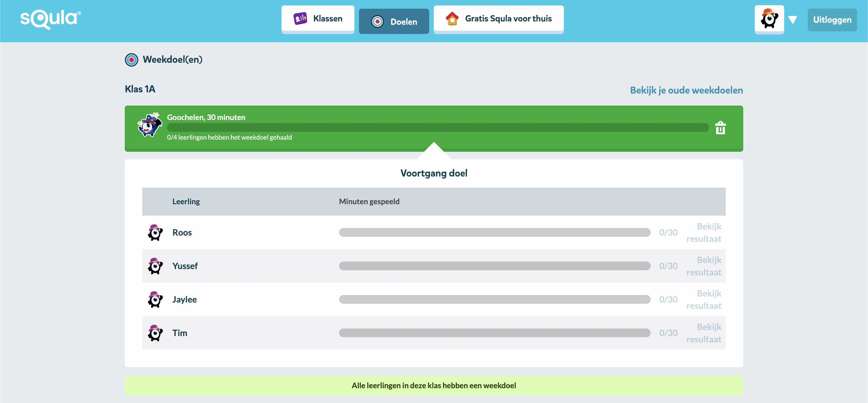Select student name Jaylee

(184, 300)
